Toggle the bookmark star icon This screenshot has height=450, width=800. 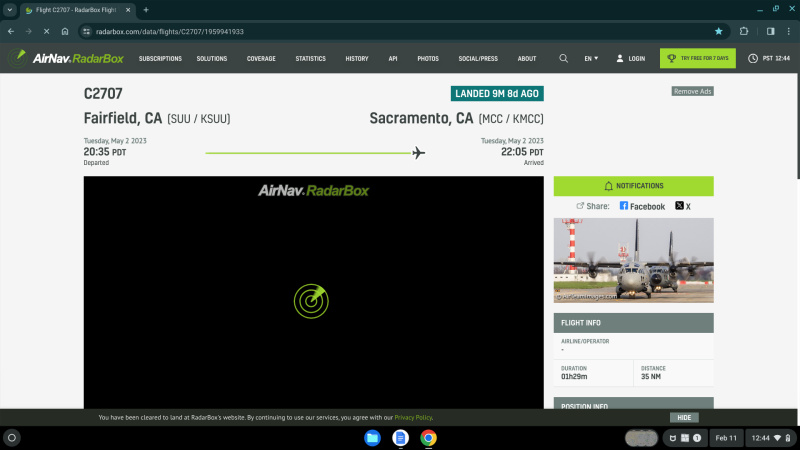tap(718, 31)
